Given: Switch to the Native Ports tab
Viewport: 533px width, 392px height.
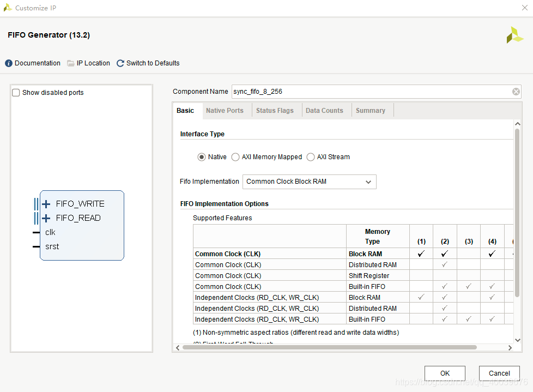Looking at the screenshot, I should (x=225, y=111).
